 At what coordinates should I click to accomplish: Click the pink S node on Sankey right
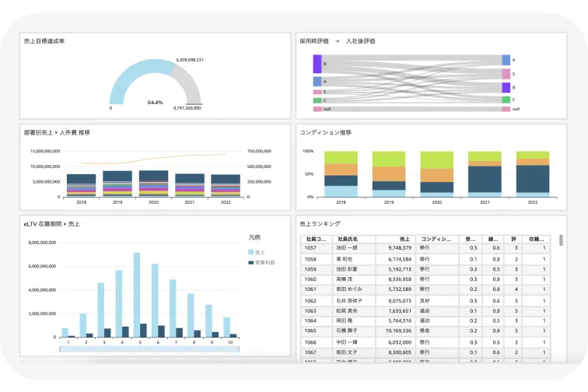(x=506, y=74)
